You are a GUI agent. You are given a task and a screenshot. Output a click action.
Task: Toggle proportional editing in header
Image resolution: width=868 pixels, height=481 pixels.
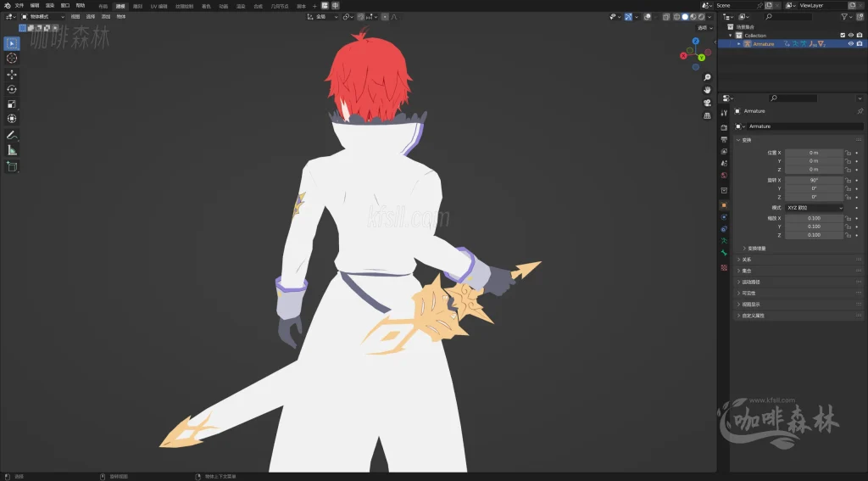(x=386, y=17)
